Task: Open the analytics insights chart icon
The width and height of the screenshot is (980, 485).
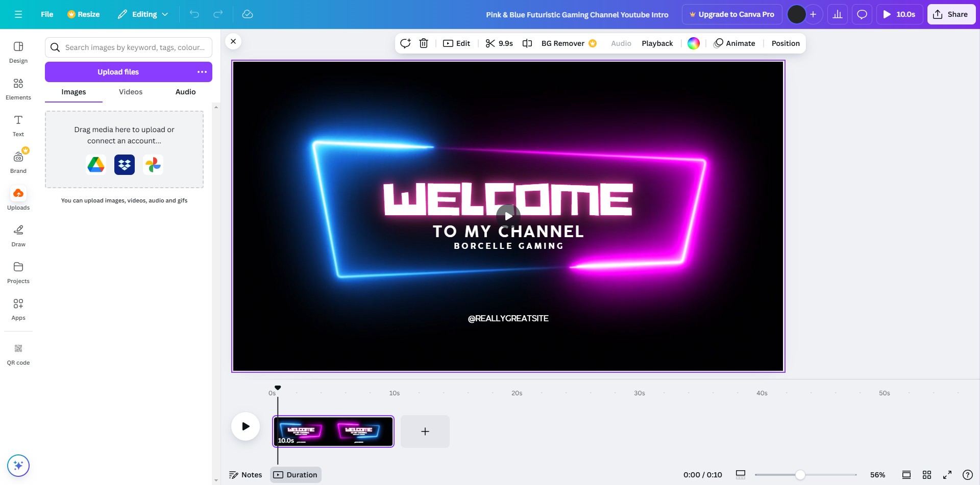Action: click(838, 14)
